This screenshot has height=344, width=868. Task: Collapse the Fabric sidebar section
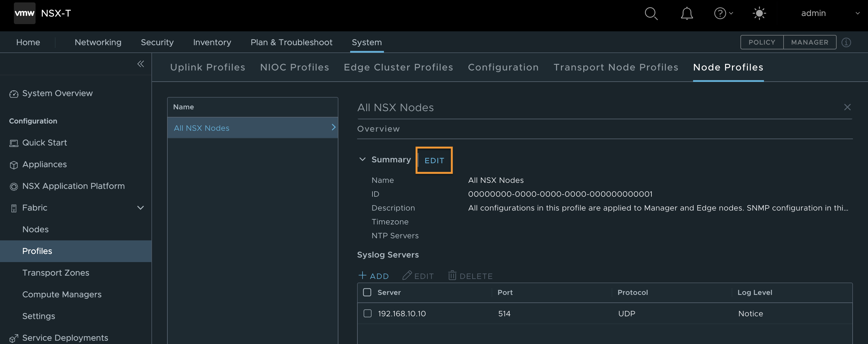[141, 208]
